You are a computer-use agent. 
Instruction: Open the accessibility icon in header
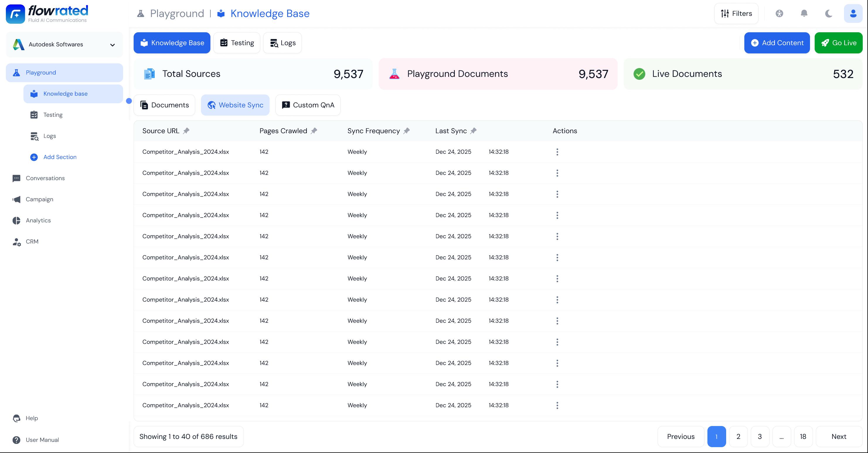pyautogui.click(x=779, y=13)
